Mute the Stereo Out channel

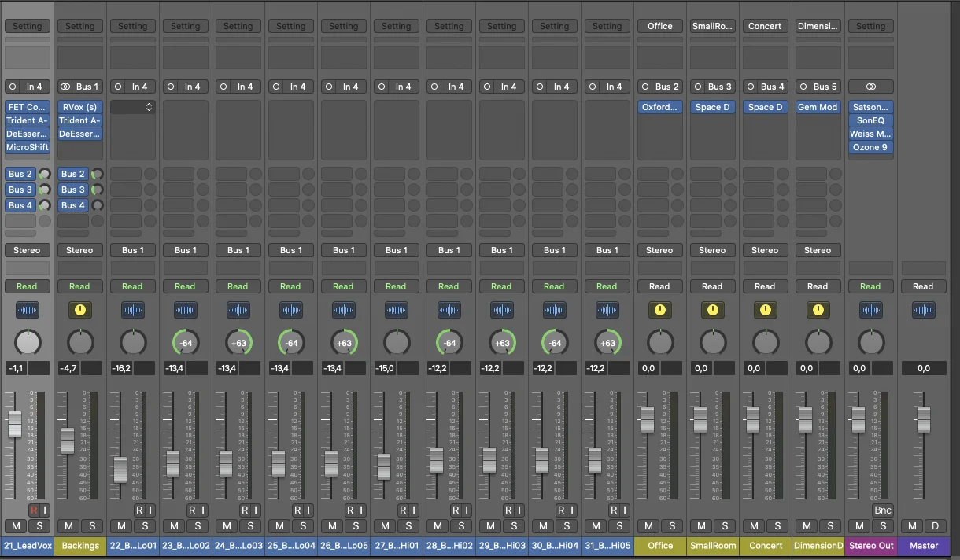(x=859, y=526)
